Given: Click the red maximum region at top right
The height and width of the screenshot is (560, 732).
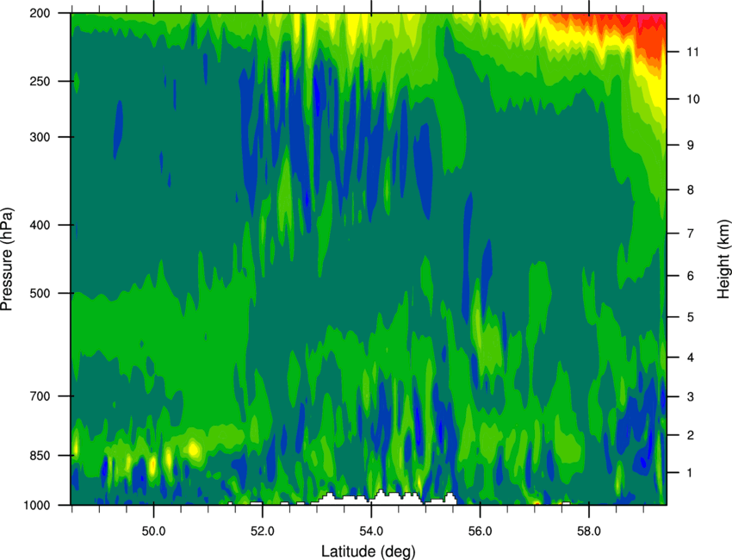Looking at the screenshot, I should coord(649,35).
